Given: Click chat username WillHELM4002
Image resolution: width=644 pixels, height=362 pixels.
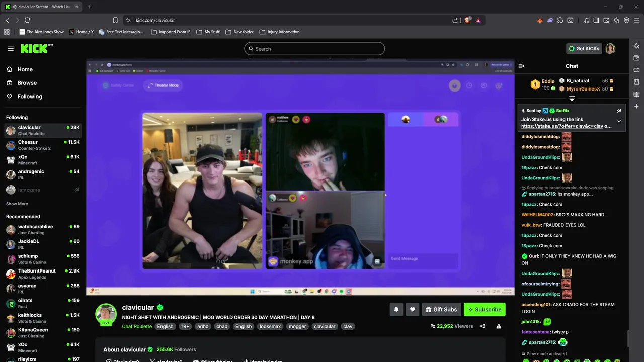Looking at the screenshot, I should (x=537, y=215).
